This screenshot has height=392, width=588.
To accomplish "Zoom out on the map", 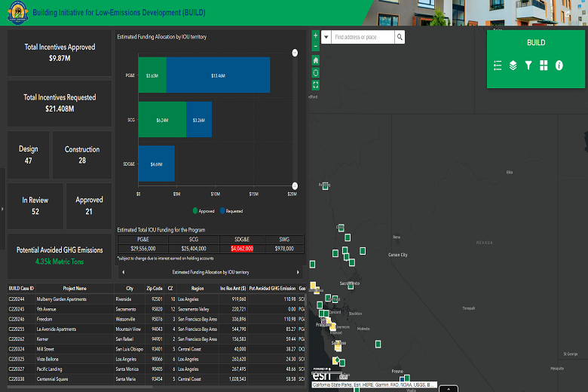I will tap(315, 46).
